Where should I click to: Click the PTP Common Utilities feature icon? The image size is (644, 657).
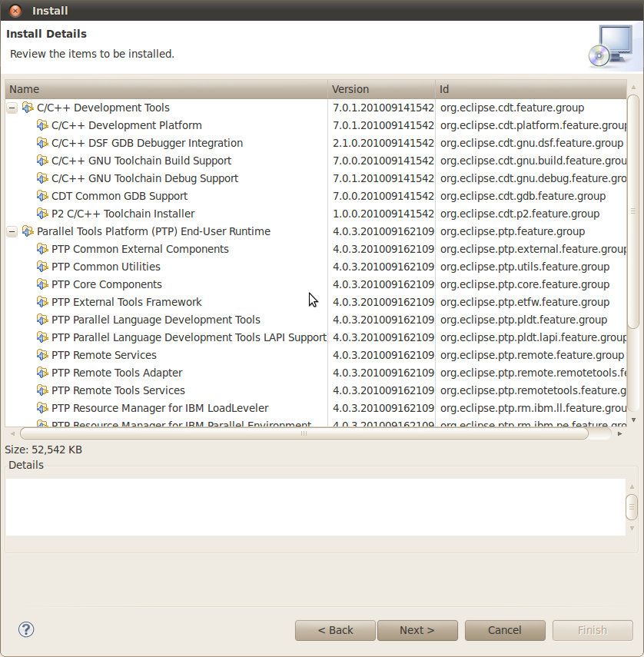point(42,267)
